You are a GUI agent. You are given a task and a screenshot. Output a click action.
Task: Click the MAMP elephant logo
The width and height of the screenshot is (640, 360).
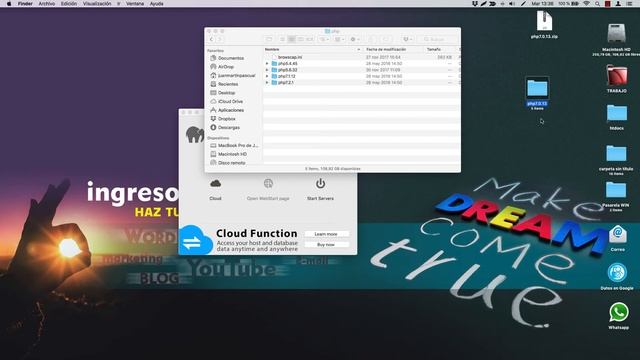coord(195,134)
